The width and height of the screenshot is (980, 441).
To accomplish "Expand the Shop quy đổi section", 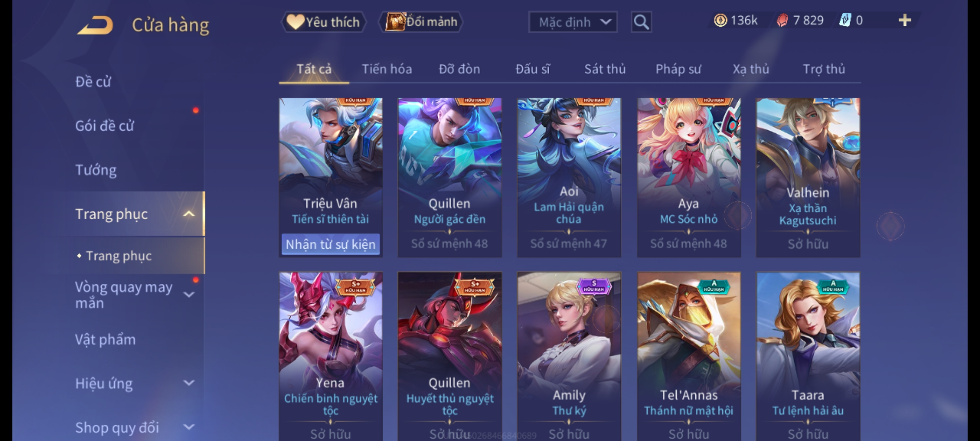I will (189, 427).
